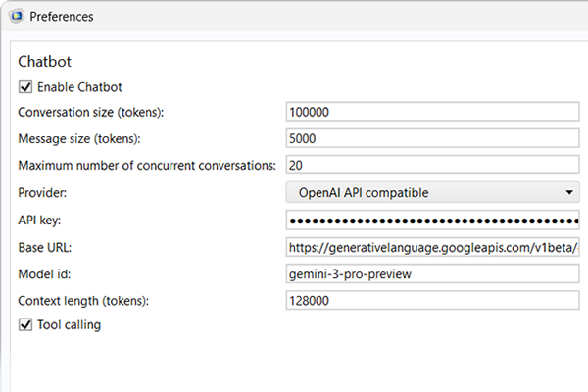
Task: Click the "Maximum number of concurrent conversations:" label
Action: point(147,166)
